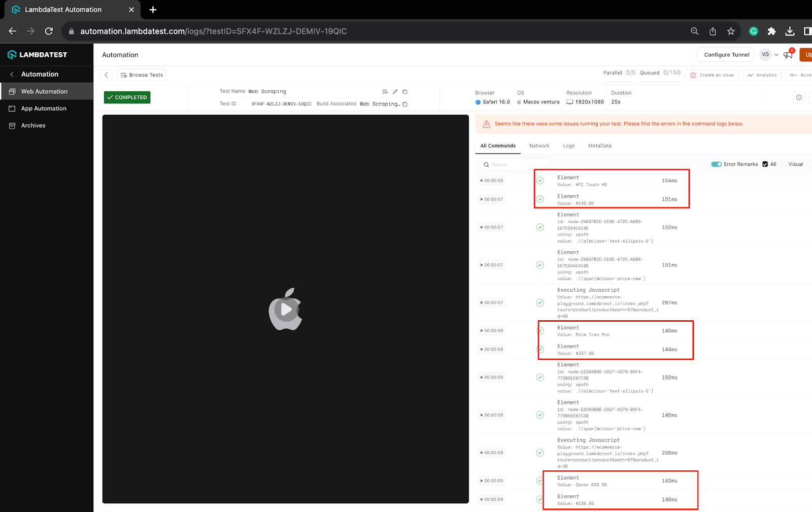Viewport: 812px width, 512px height.
Task: Open the Configure Tunnel dialog
Action: [x=725, y=54]
